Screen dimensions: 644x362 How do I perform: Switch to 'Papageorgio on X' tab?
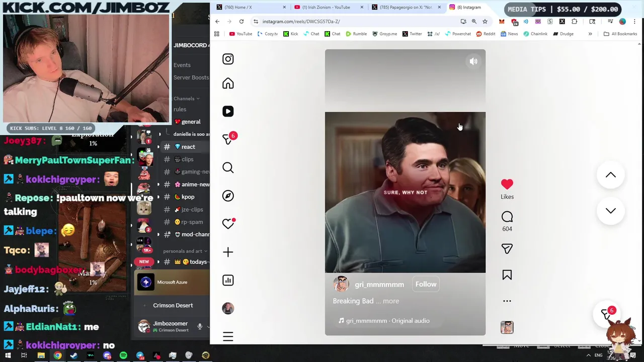tap(407, 7)
